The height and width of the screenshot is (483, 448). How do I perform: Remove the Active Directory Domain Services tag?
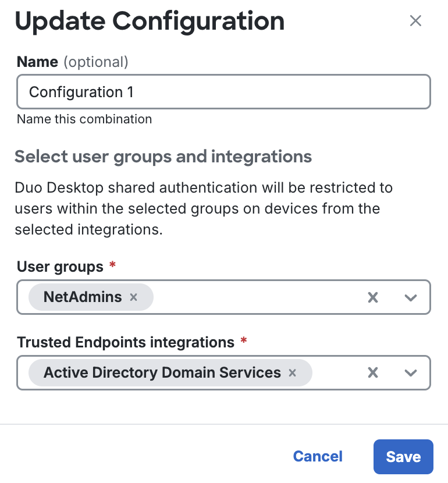tap(292, 372)
